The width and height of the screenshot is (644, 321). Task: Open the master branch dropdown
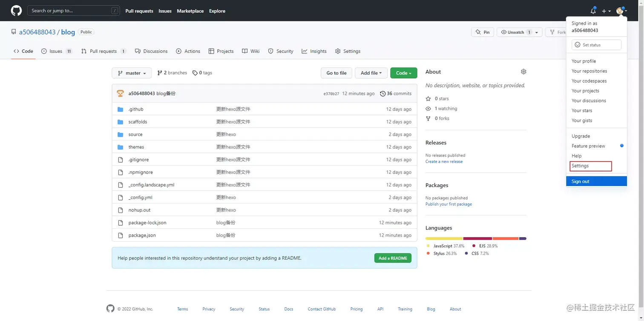(132, 73)
